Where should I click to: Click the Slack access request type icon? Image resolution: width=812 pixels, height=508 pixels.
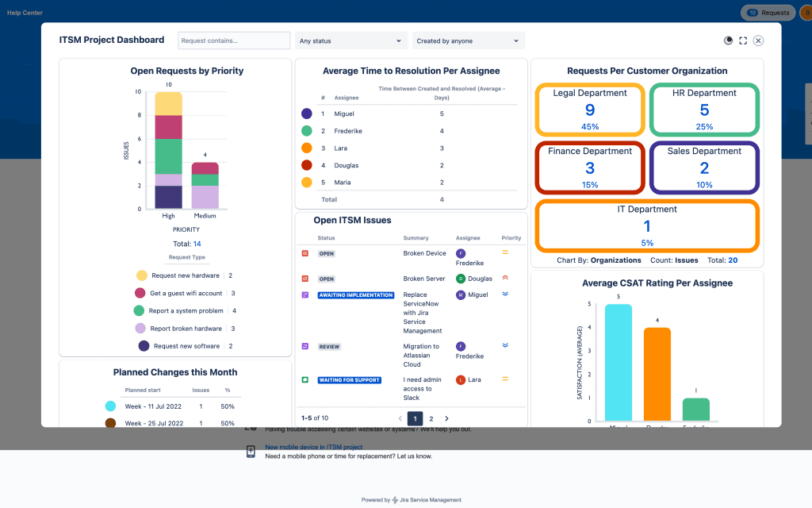coord(304,380)
